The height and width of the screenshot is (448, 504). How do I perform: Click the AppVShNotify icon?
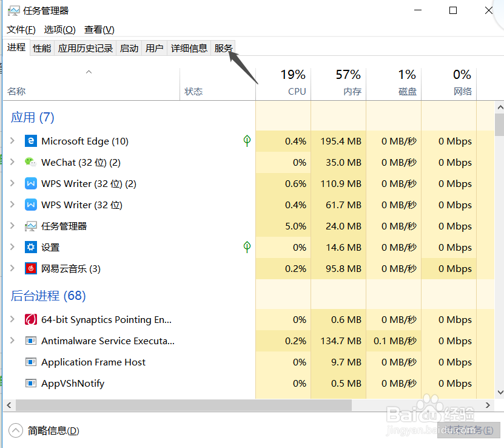pyautogui.click(x=31, y=383)
